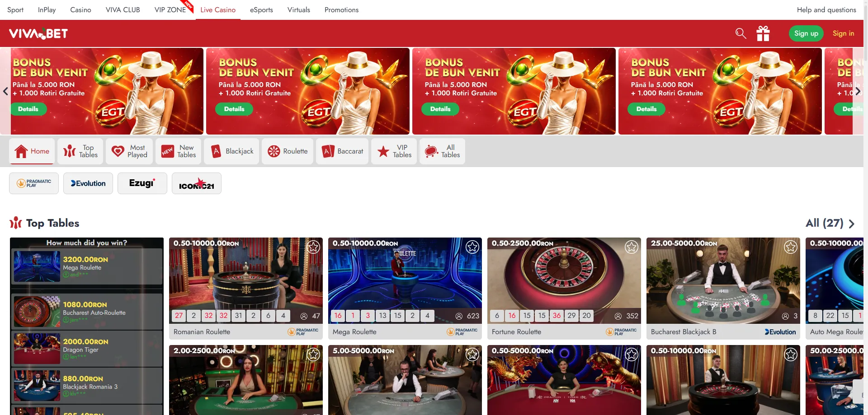Image resolution: width=868 pixels, height=415 pixels.
Task: Go to Casino menu
Action: [80, 9]
